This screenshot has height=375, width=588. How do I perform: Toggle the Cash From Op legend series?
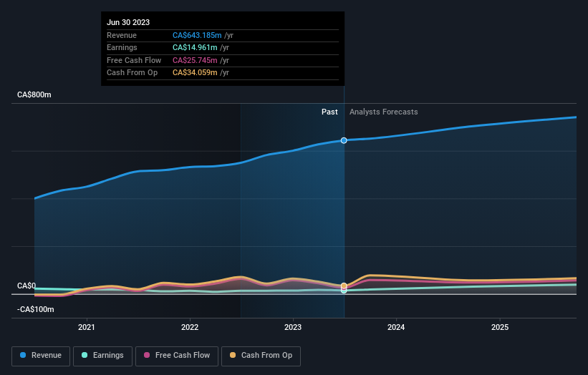coord(261,356)
